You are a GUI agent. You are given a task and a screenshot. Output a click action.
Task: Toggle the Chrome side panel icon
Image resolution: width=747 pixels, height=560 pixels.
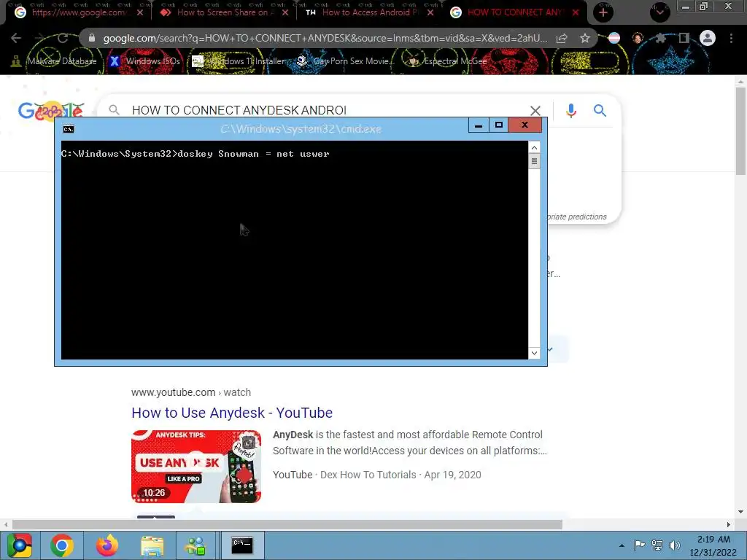[684, 38]
